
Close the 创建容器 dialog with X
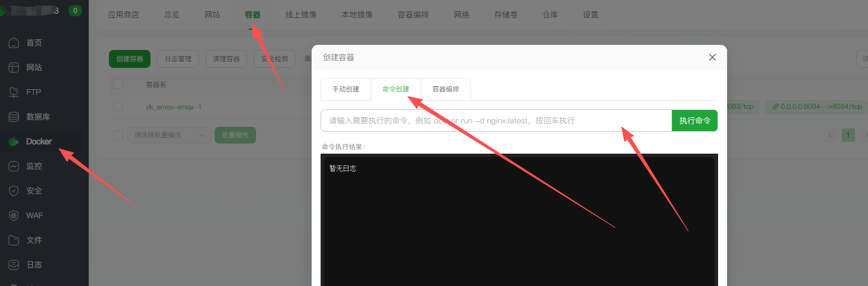(712, 57)
